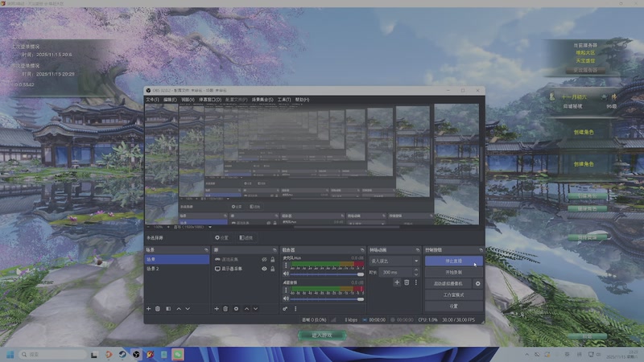Add a new scene with the Scenes plus icon
Viewport: 644px width, 362px height.
pyautogui.click(x=149, y=309)
